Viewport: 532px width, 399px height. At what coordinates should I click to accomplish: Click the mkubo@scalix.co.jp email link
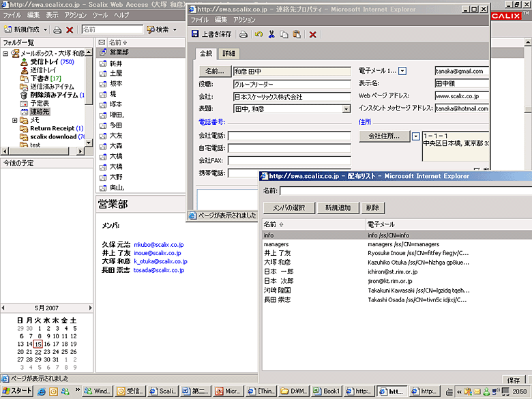(x=159, y=244)
